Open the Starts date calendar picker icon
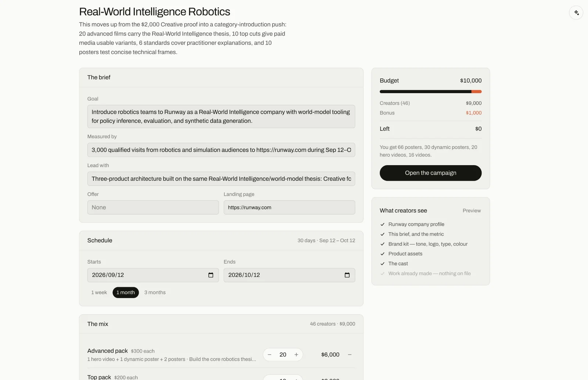Viewport: 588px width, 380px height. pyautogui.click(x=211, y=275)
